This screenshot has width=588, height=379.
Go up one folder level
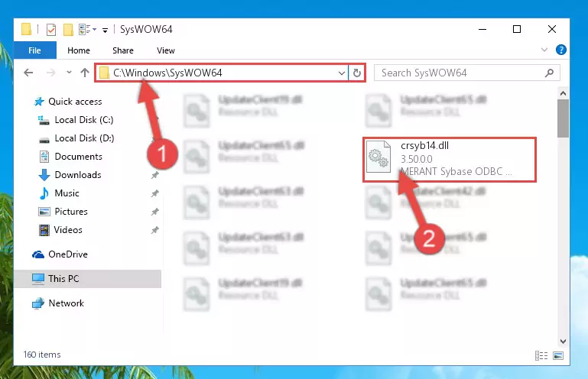point(85,73)
